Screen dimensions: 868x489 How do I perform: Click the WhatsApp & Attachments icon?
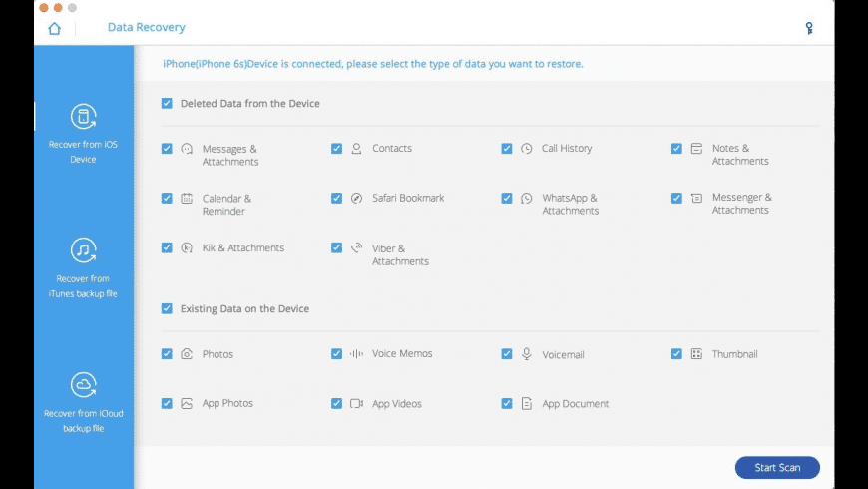(x=527, y=199)
